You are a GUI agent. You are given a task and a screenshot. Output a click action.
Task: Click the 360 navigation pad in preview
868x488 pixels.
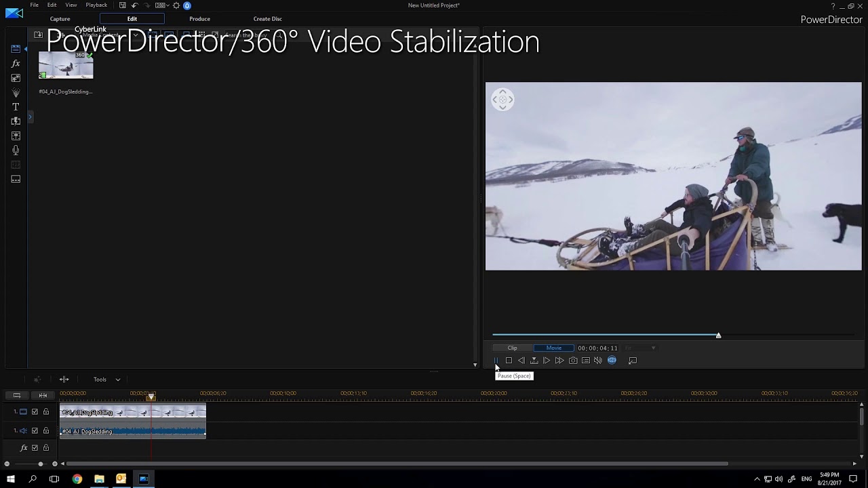[502, 100]
